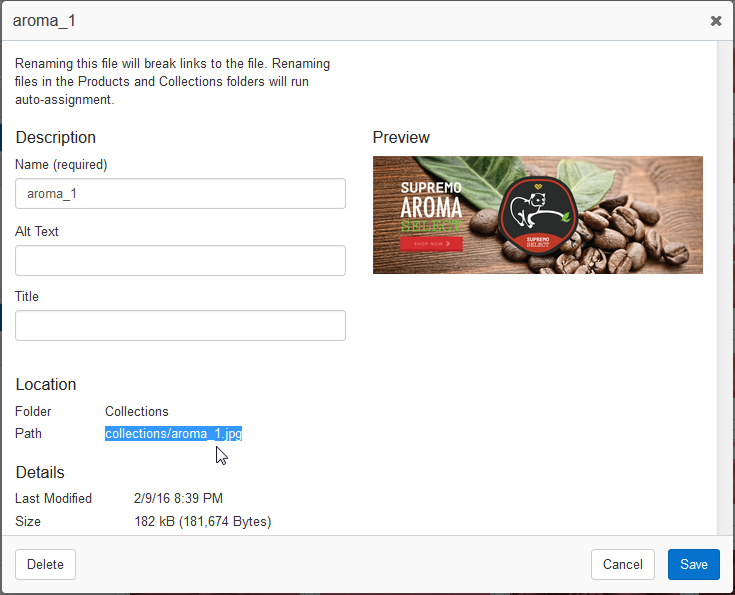735x595 pixels.
Task: Close the aroma_1 dialog with the X
Action: (x=716, y=21)
